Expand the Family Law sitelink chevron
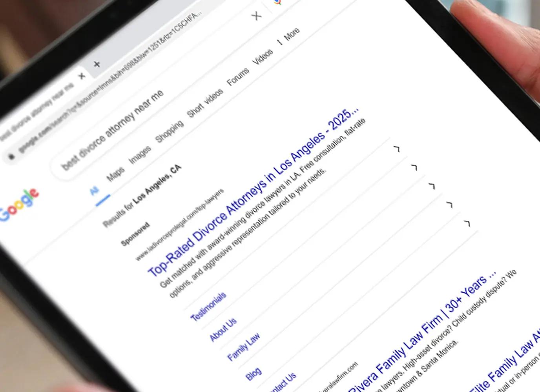 click(432, 186)
